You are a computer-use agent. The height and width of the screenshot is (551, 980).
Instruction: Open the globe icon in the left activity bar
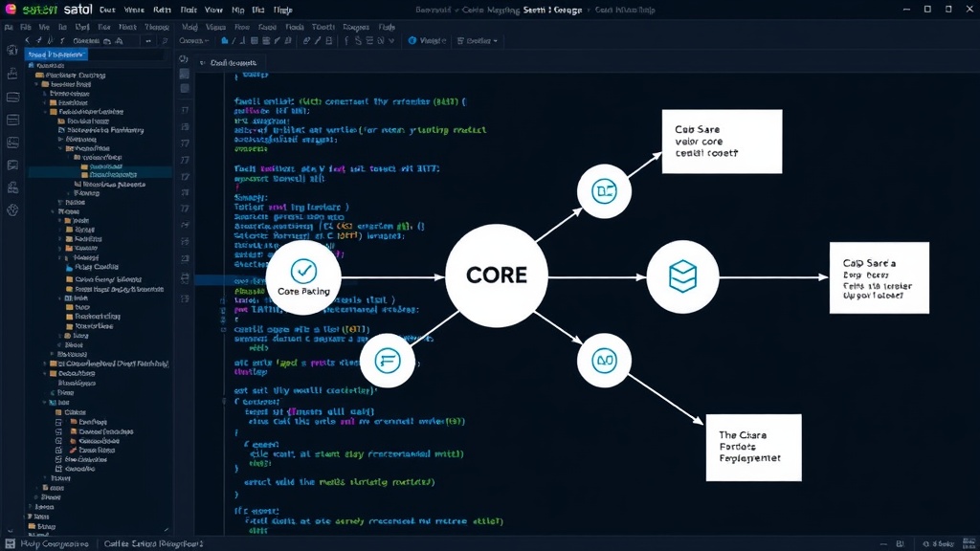[x=12, y=209]
